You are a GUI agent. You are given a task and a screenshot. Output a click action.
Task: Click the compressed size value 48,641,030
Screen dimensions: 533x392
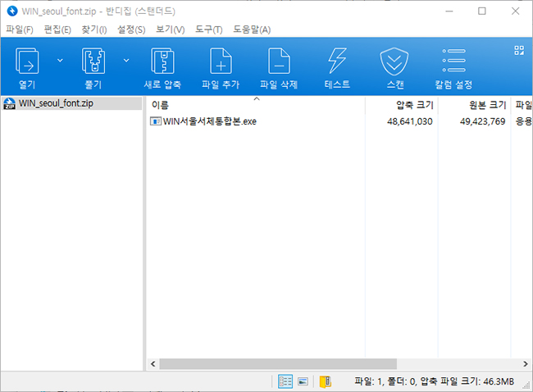(x=410, y=121)
